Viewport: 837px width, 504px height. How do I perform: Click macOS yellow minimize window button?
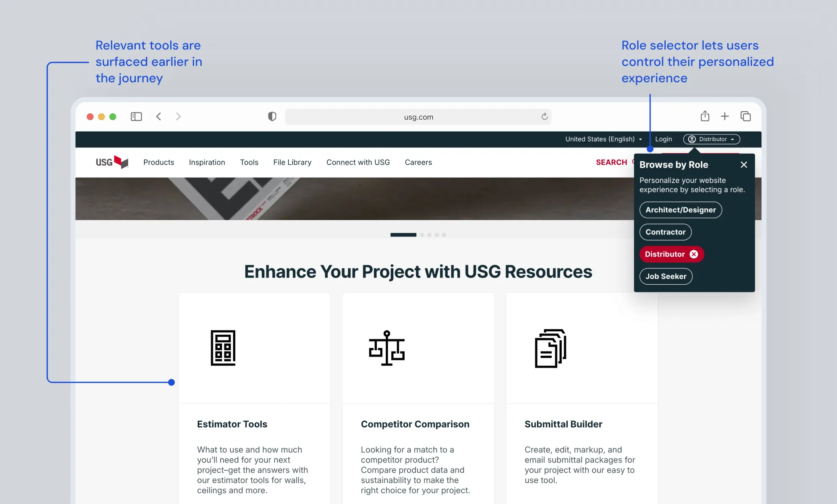click(x=101, y=117)
